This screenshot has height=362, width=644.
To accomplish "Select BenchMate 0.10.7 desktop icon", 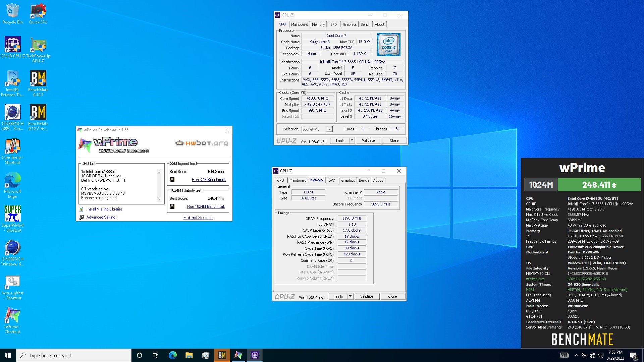I will (38, 84).
